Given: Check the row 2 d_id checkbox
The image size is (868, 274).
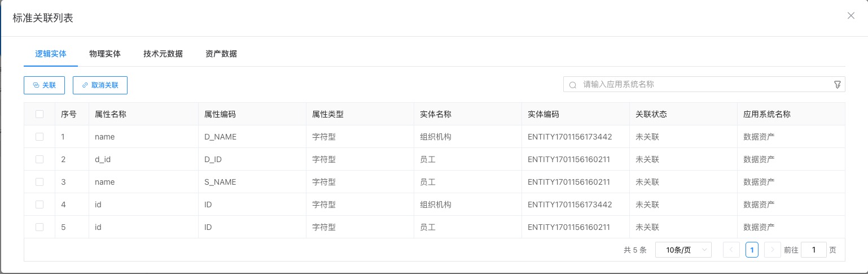Looking at the screenshot, I should tap(40, 159).
